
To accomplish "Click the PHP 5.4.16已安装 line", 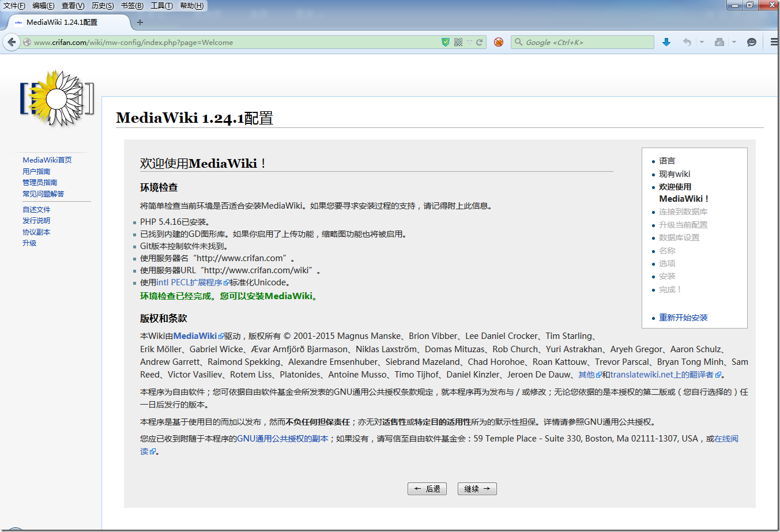I will (x=175, y=222).
